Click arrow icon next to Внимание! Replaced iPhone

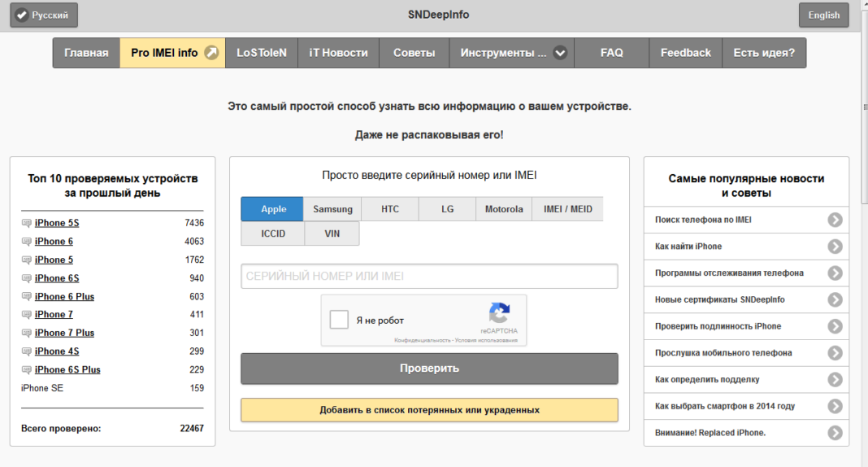point(835,433)
